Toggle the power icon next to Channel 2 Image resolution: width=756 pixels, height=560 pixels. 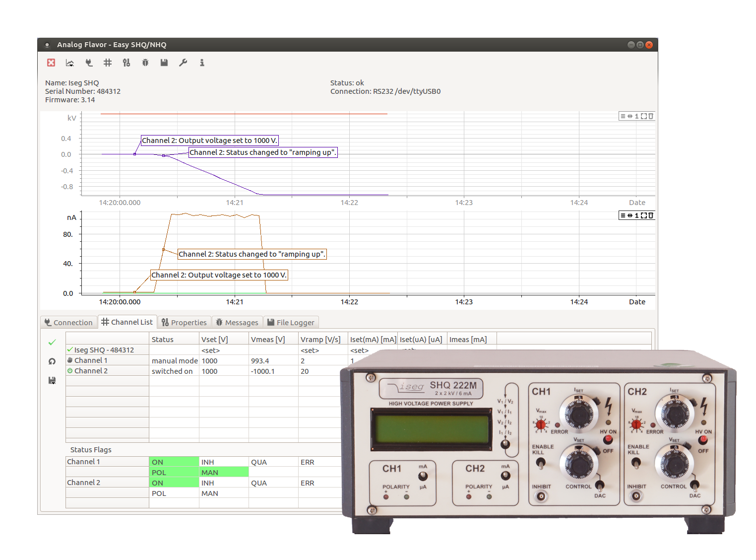pos(69,371)
